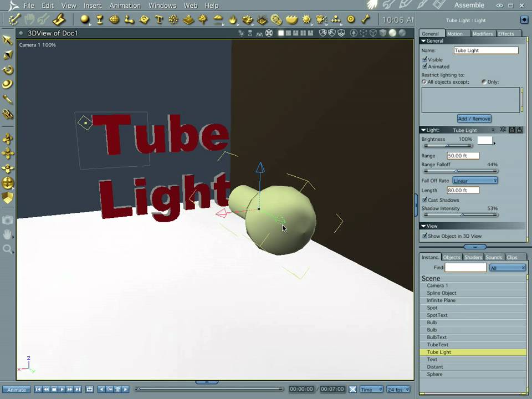
Task: Toggle the Visible checkbox
Action: point(425,59)
